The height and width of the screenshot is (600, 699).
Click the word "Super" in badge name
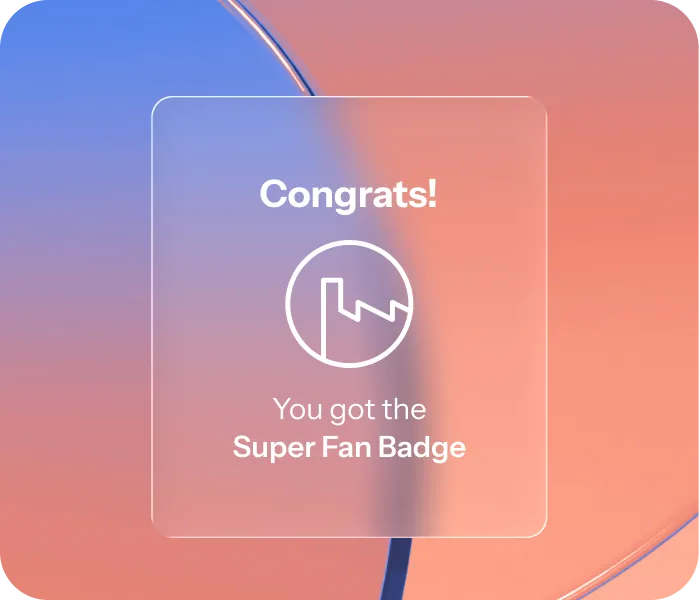click(274, 448)
